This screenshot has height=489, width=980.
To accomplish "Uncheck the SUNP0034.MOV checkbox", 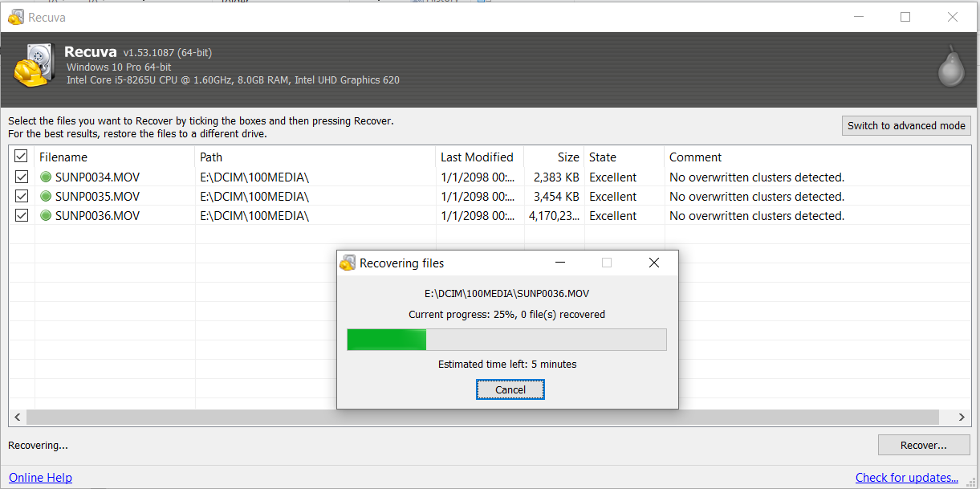I will click(22, 177).
